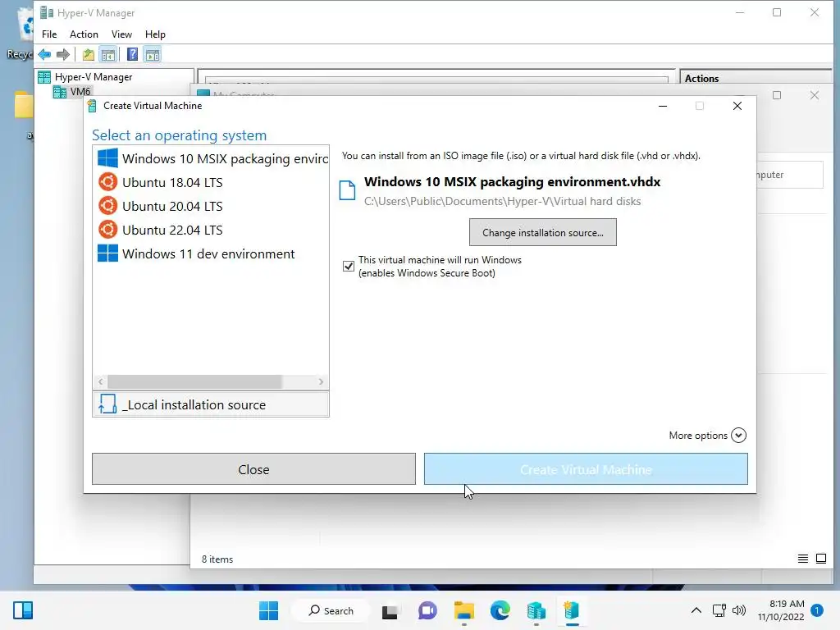Switch File Explorer to large icons view
This screenshot has height=630, width=840.
pyautogui.click(x=820, y=559)
